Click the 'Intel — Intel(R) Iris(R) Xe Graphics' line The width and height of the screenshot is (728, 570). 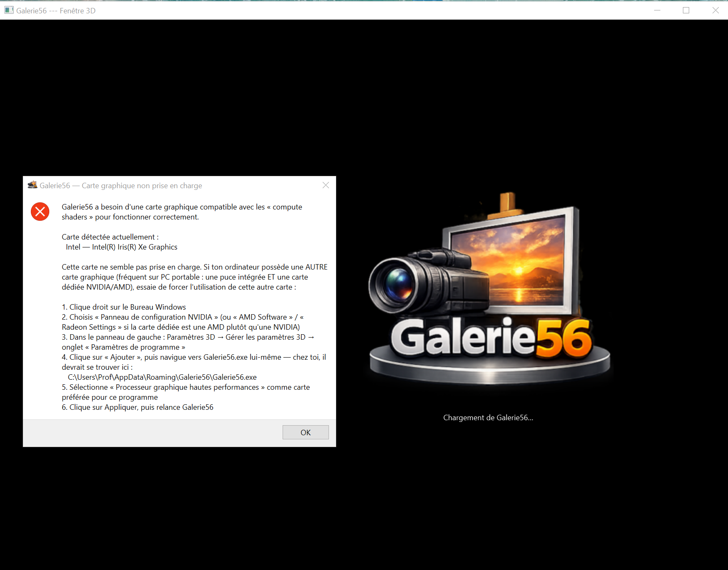(121, 247)
